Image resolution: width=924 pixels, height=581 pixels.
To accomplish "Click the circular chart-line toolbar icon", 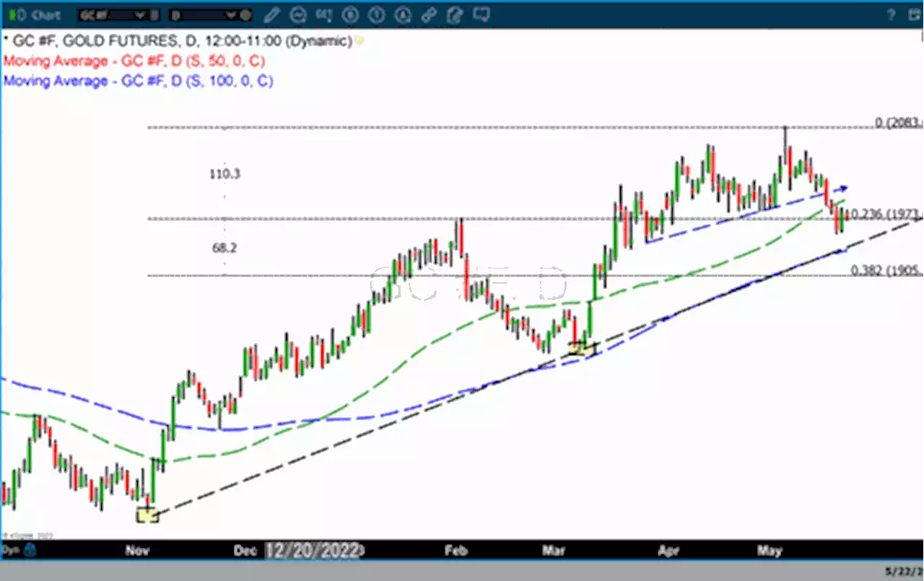I will point(298,14).
